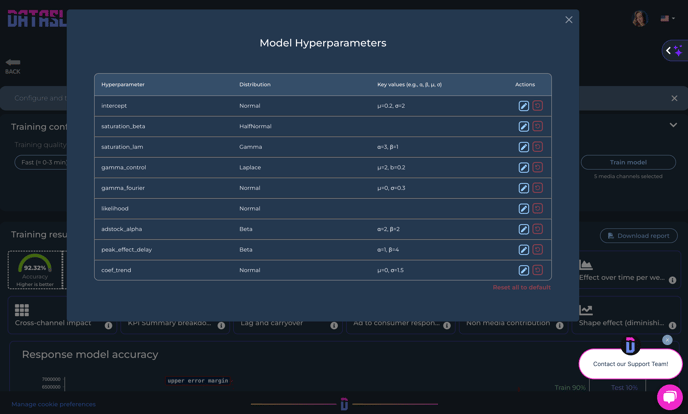Screen dimensions: 688x414
Task: Click Contact our Support Team bubble
Action: click(631, 364)
